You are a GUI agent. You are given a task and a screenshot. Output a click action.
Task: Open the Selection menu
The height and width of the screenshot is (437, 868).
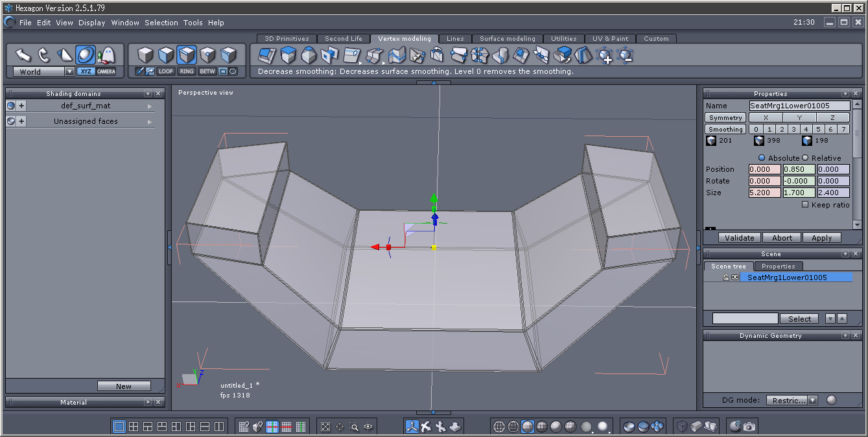tap(161, 23)
